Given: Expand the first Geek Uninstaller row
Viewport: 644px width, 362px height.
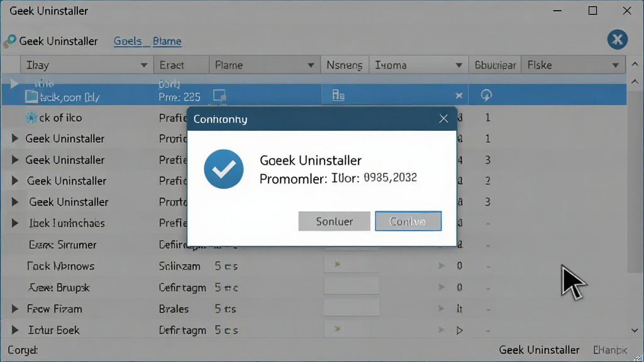Looking at the screenshot, I should [15, 138].
